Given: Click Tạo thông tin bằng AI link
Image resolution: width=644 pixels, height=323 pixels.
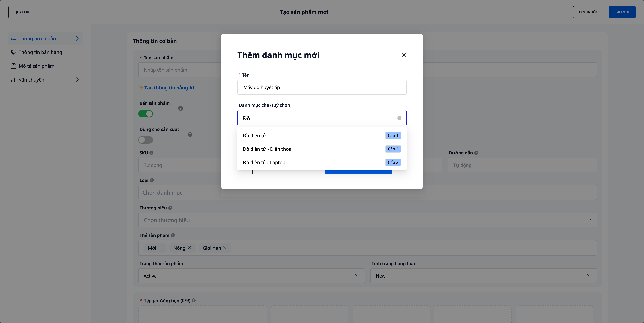Looking at the screenshot, I should (169, 88).
